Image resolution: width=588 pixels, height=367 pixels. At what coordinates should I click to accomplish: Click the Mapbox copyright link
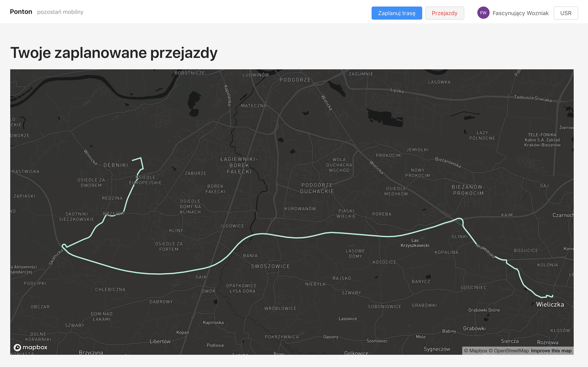(475, 350)
